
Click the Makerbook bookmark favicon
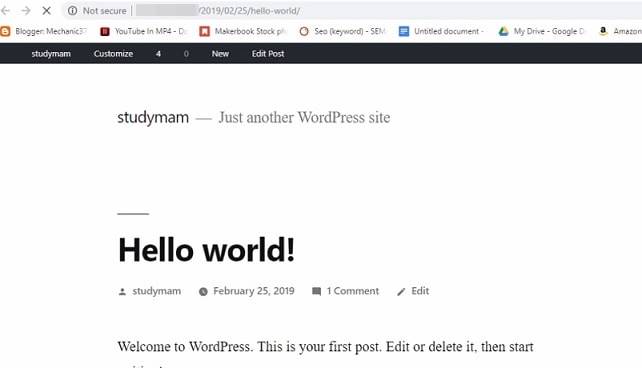204,31
